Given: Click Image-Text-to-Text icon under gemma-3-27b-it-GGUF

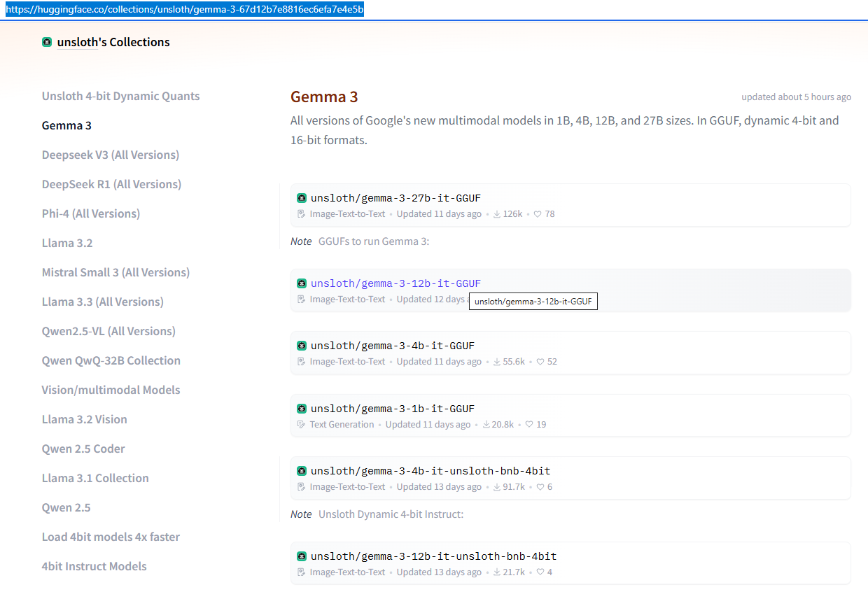Looking at the screenshot, I should pyautogui.click(x=302, y=214).
